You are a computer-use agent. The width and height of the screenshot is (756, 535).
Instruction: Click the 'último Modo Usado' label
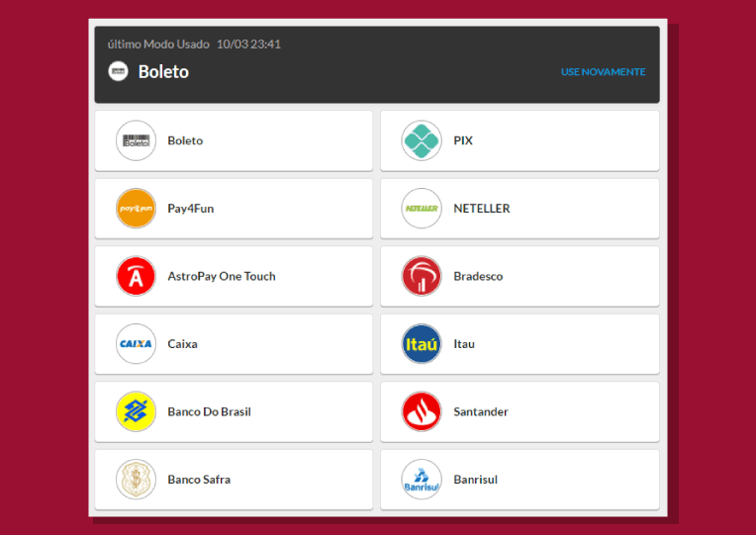point(158,44)
